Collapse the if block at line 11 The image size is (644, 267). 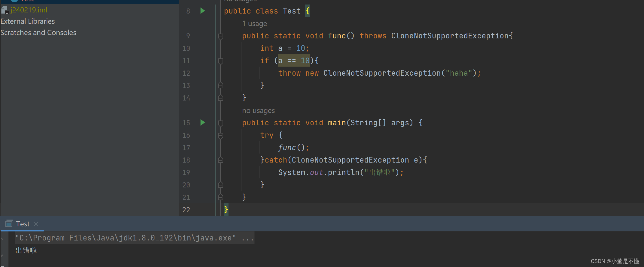[x=221, y=61]
